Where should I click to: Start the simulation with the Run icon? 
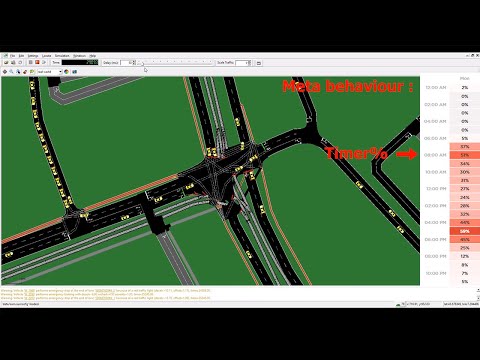coord(31,62)
